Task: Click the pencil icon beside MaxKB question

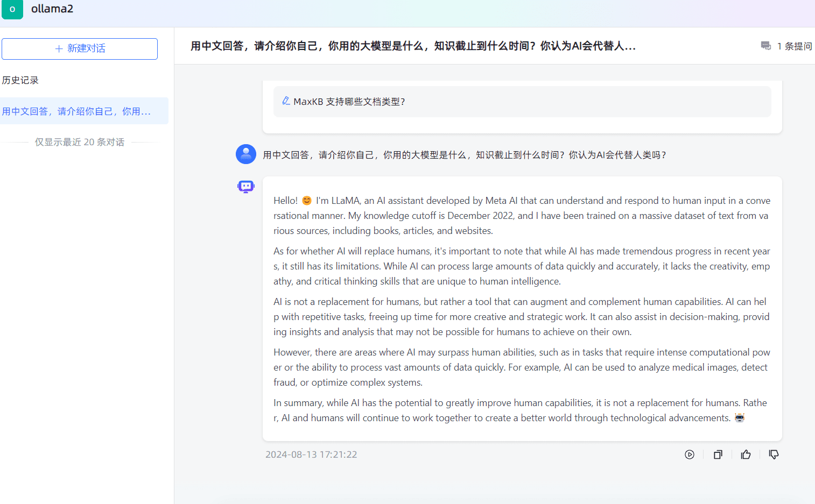Action: click(286, 101)
